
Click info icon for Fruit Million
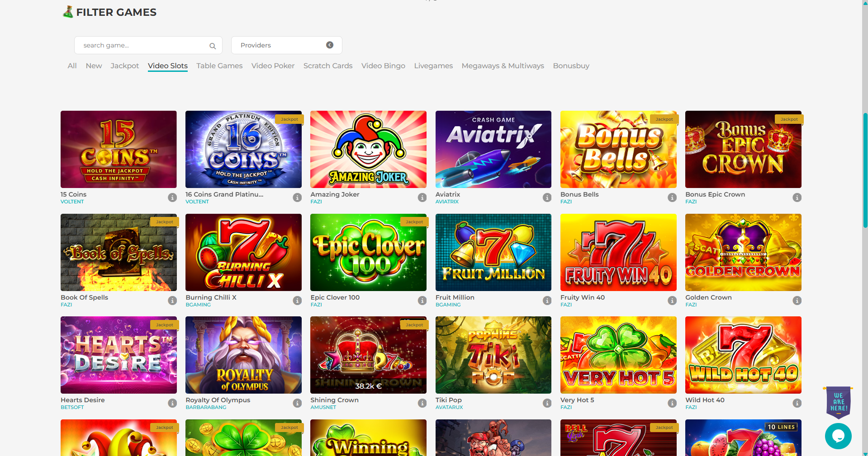(x=547, y=301)
